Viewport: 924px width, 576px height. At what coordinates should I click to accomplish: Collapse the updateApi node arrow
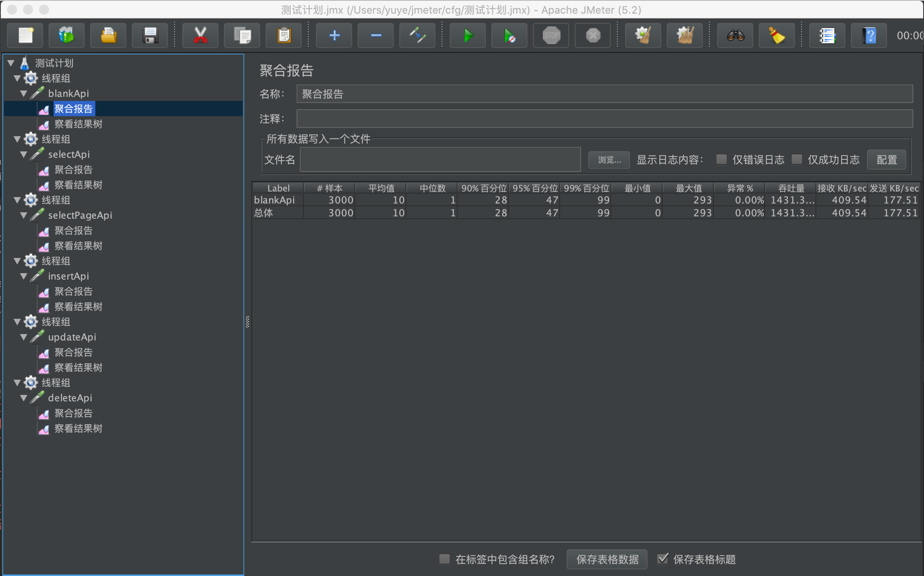point(24,337)
